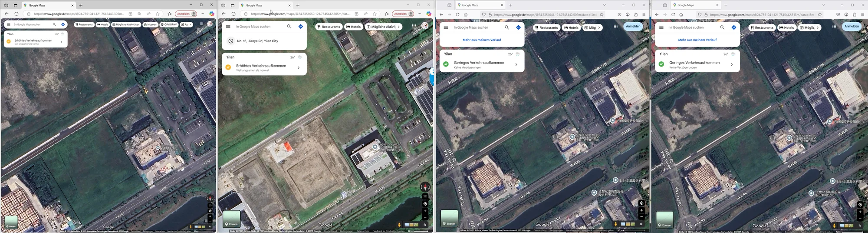Click Anmelden button in google.com Firefox Maps

pyautogui.click(x=852, y=26)
